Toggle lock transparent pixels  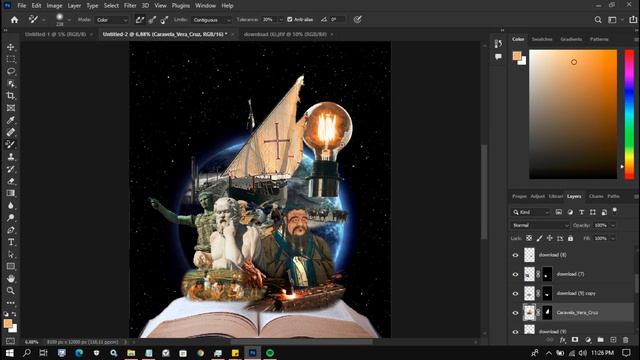pyautogui.click(x=529, y=238)
